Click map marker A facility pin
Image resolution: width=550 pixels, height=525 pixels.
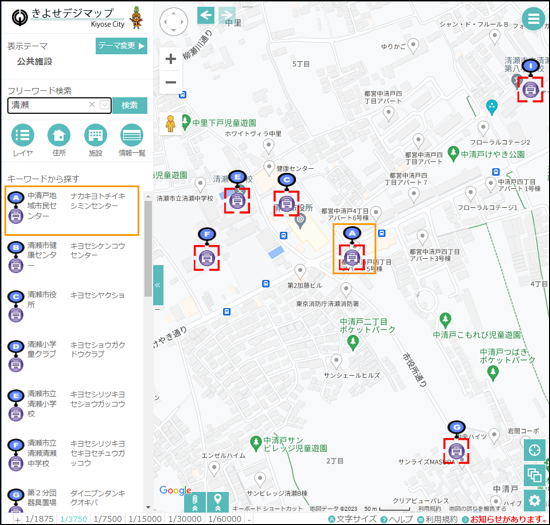tap(352, 258)
